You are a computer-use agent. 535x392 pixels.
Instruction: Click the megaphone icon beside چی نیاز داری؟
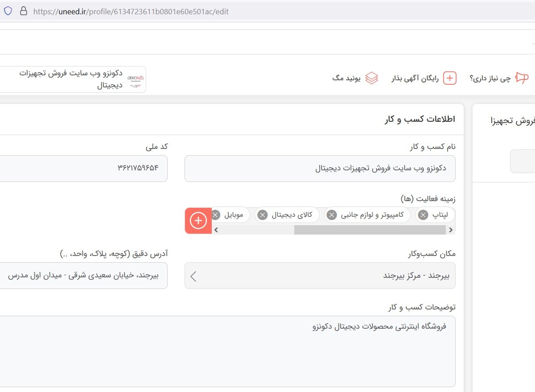tap(522, 78)
